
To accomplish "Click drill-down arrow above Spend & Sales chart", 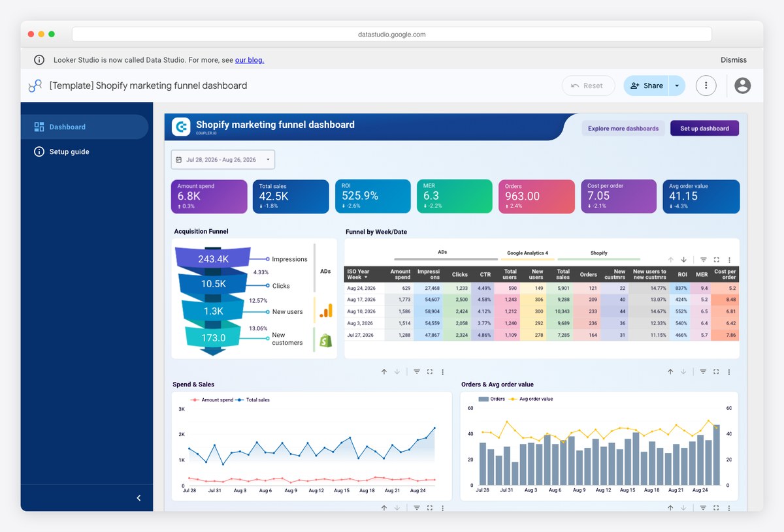I will coord(397,371).
